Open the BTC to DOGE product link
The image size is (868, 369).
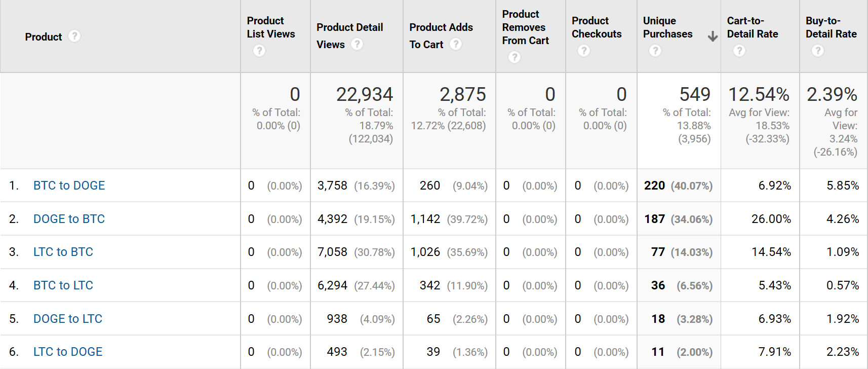point(69,186)
